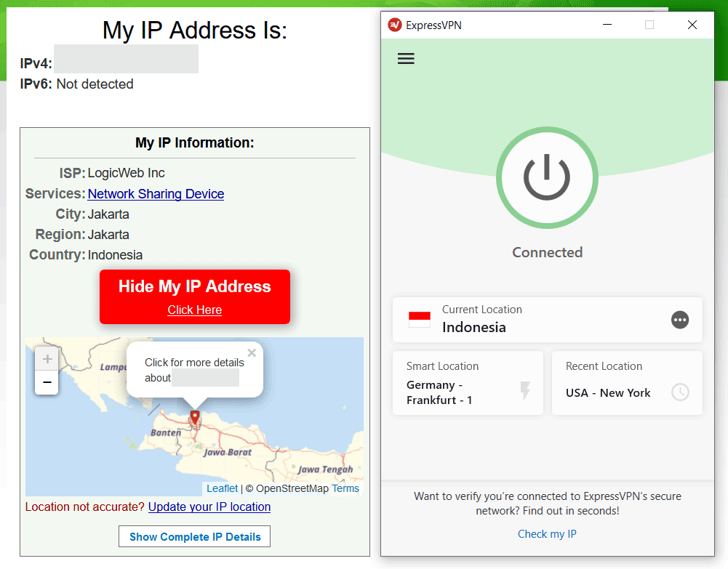Toggle the ExpressVPN power connection button
The height and width of the screenshot is (569, 728).
point(547,177)
